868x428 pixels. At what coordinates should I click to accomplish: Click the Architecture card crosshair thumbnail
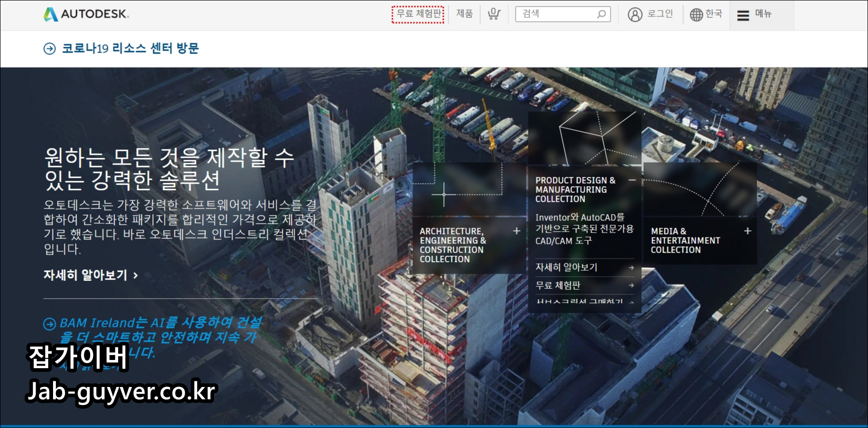pyautogui.click(x=469, y=189)
